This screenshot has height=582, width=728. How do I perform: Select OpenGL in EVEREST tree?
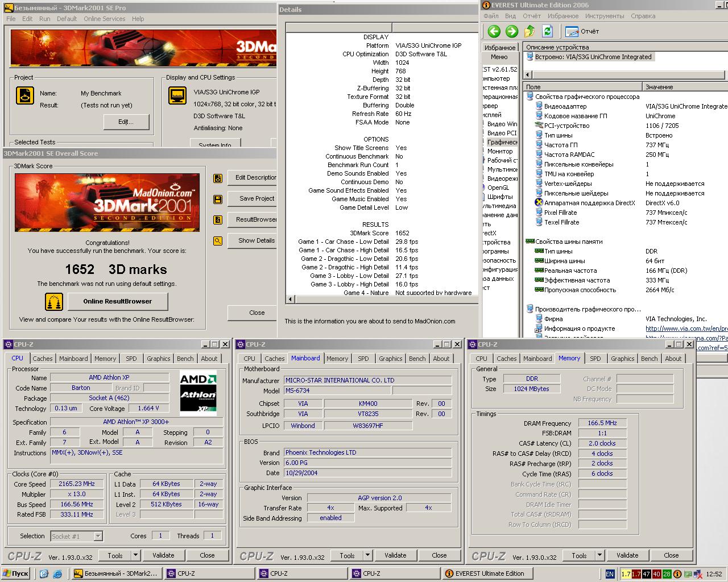(498, 188)
